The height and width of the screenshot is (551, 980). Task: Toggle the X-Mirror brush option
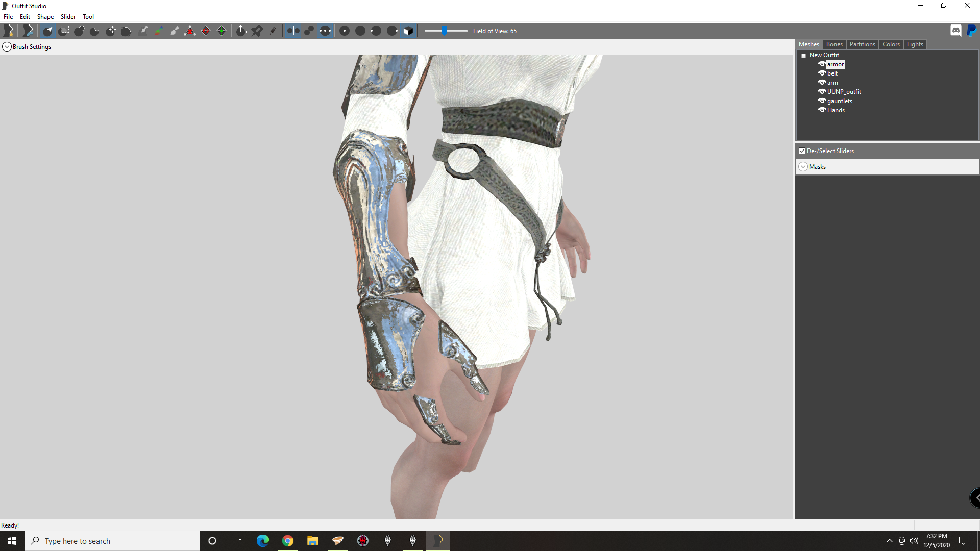(x=293, y=31)
